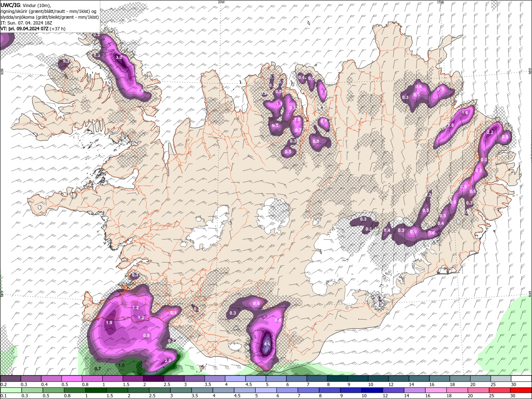Click upper-row swatch between 0.2 and 0.3
Screen dimensions: 532x399
pyautogui.click(x=10, y=379)
